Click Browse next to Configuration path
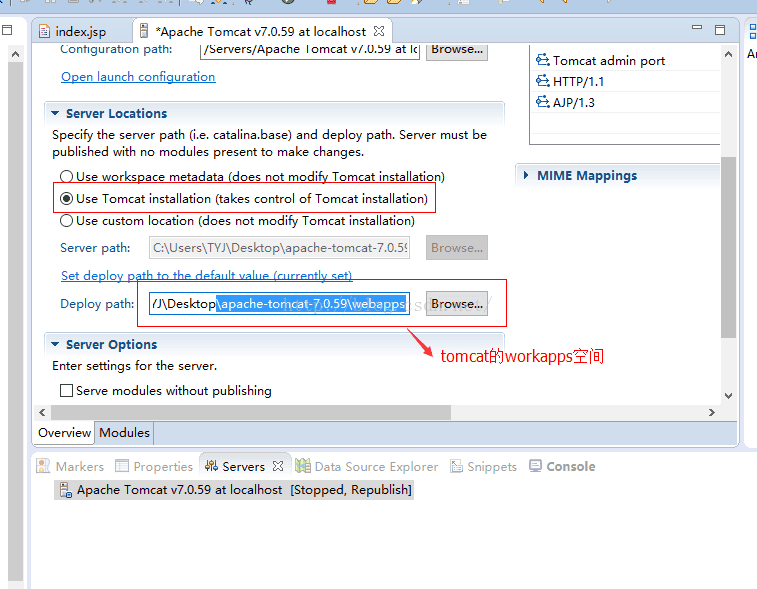Image resolution: width=757 pixels, height=589 pixels. 457,50
